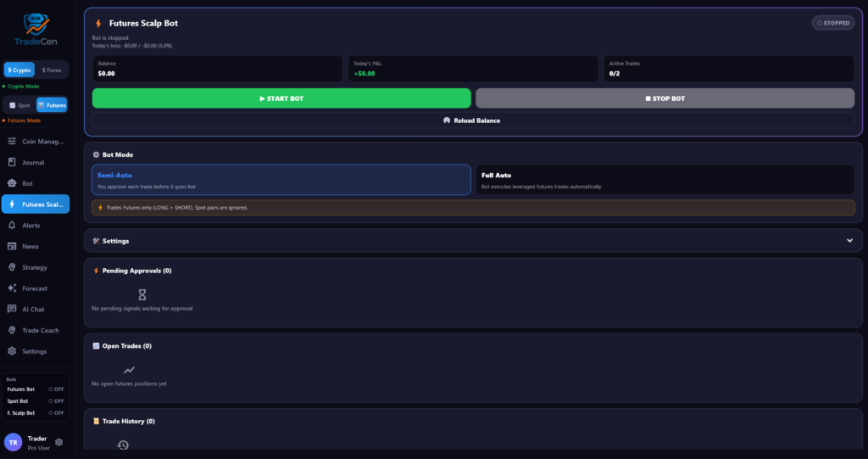The width and height of the screenshot is (868, 459).
Task: Click the hourglass pending icon
Action: (x=142, y=294)
